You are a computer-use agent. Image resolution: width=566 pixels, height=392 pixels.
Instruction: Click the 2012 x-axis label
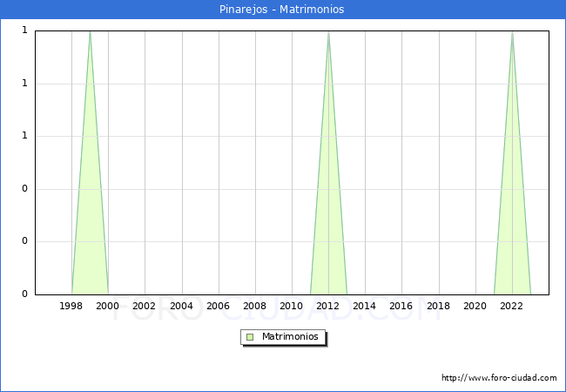[327, 306]
